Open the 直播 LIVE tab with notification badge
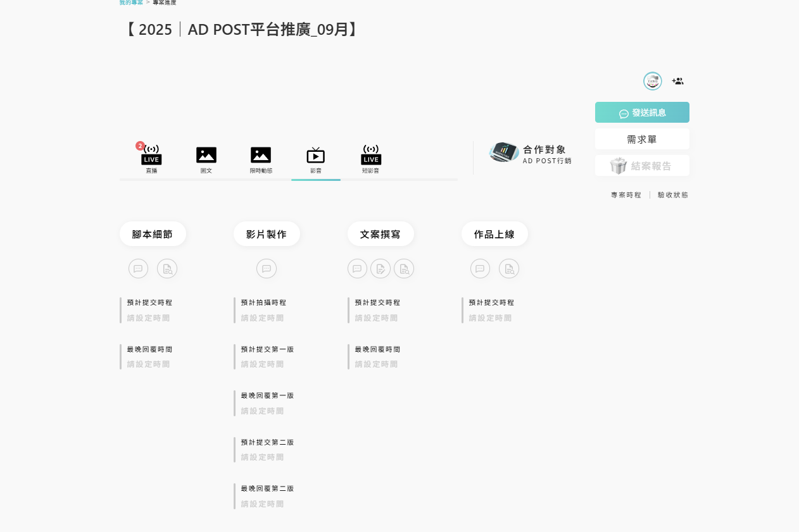Screen dimensions: 799x532 pyautogui.click(x=151, y=158)
